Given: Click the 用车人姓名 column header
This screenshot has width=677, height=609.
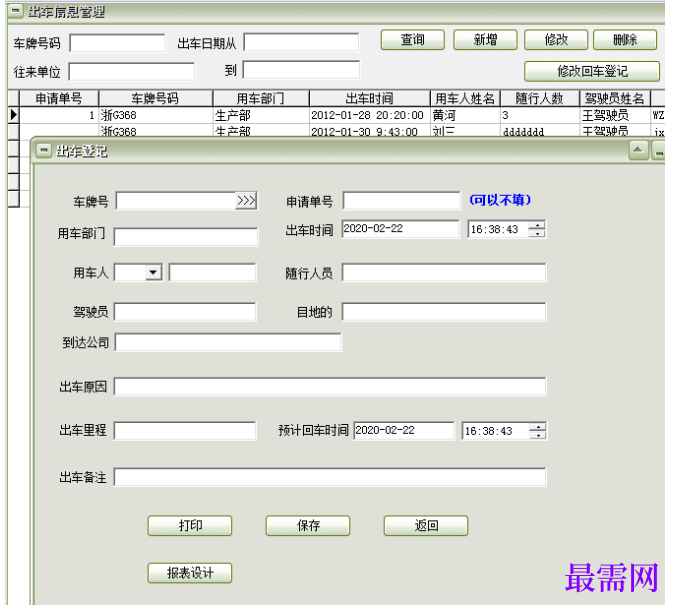Looking at the screenshot, I should coord(465,98).
